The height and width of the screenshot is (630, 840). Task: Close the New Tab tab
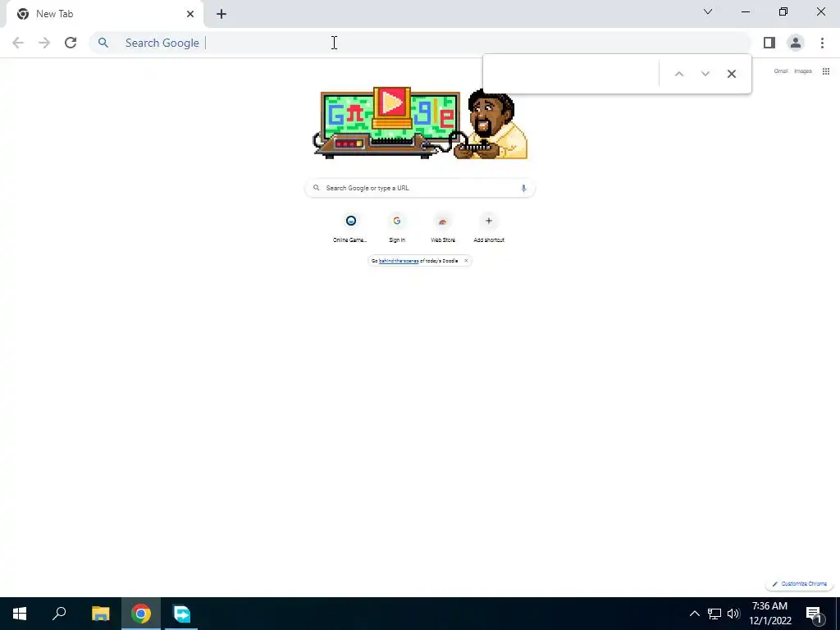[x=190, y=14]
